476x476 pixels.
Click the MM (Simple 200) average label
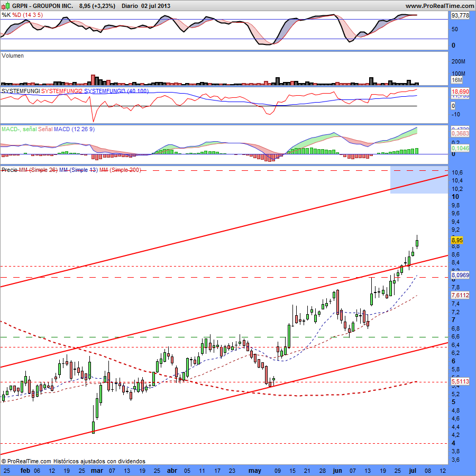[120, 170]
